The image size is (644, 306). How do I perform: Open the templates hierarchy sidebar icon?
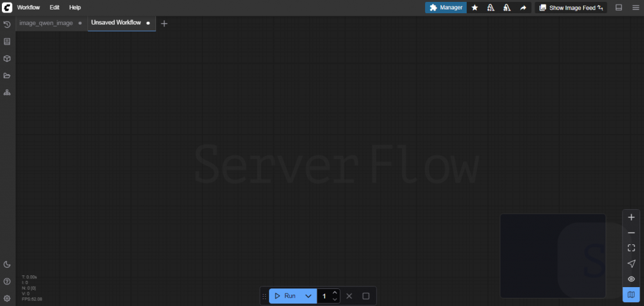click(x=6, y=93)
